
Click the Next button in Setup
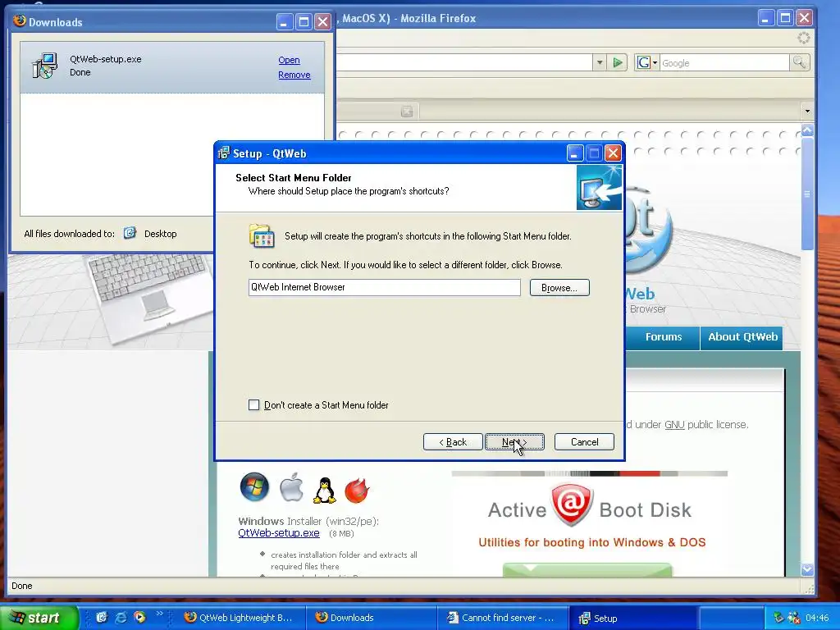514,442
